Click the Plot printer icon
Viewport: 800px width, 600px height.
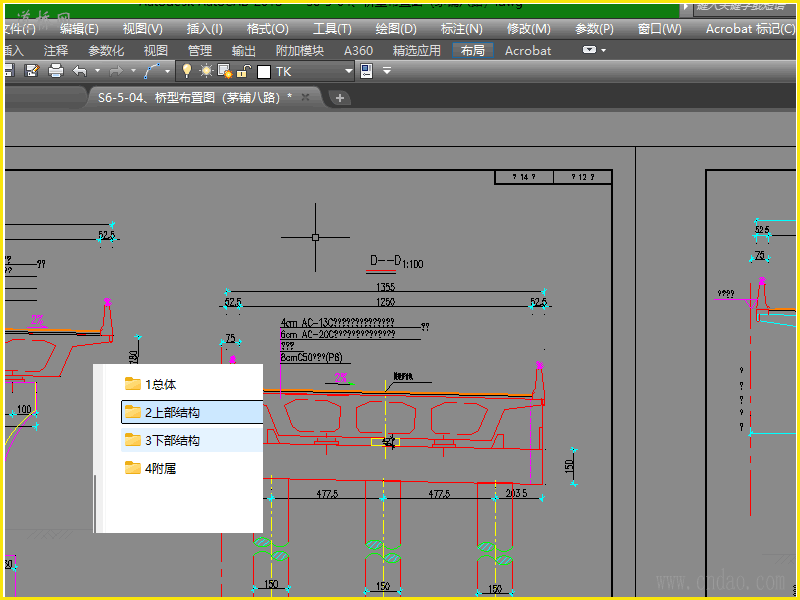click(56, 71)
